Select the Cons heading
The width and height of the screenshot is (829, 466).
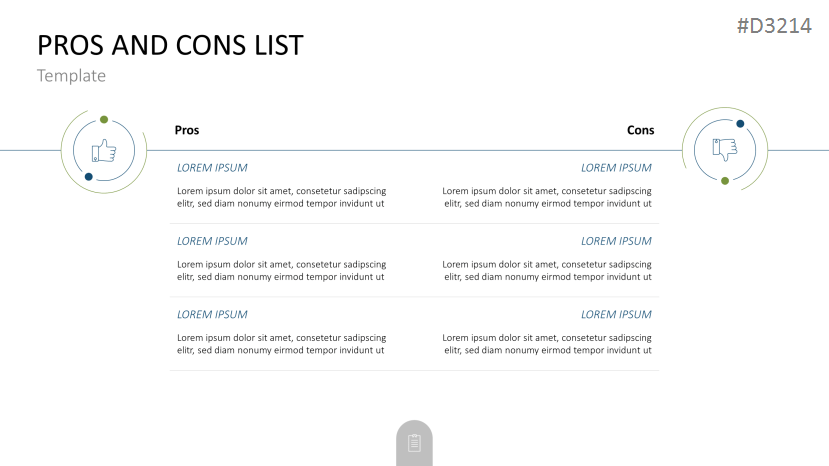640,130
